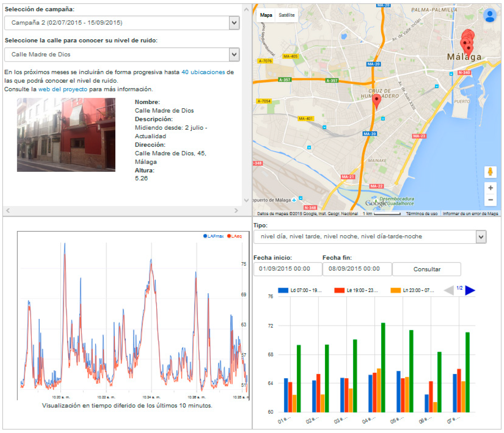The height and width of the screenshot is (433, 504).
Task: Select the Mapa view tab
Action: pyautogui.click(x=266, y=15)
